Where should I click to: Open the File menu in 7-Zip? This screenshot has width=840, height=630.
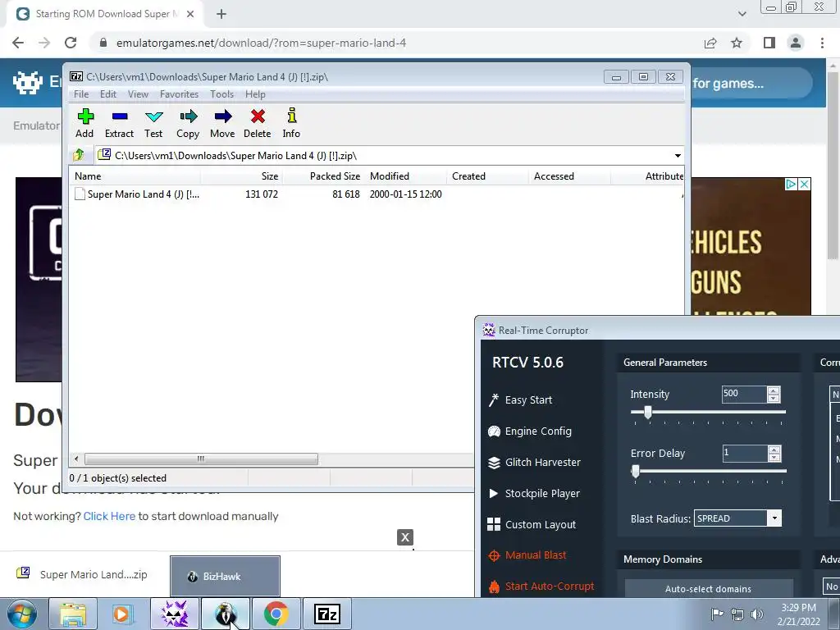coord(81,94)
